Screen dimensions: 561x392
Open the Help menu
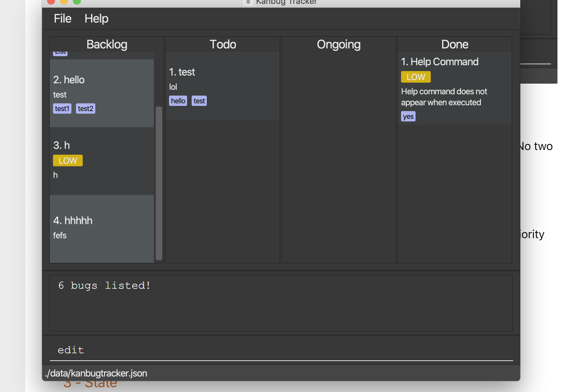[96, 18]
